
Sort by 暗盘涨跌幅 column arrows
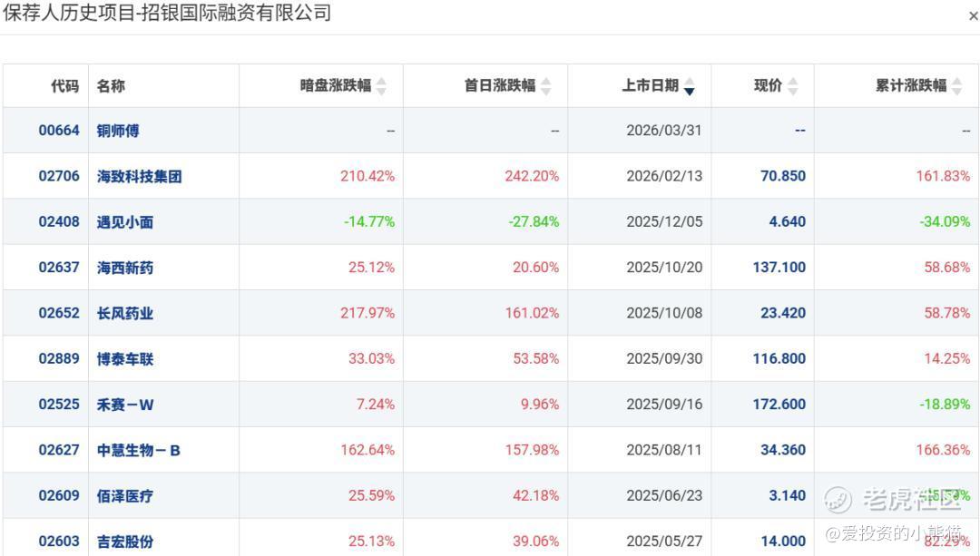tap(381, 86)
